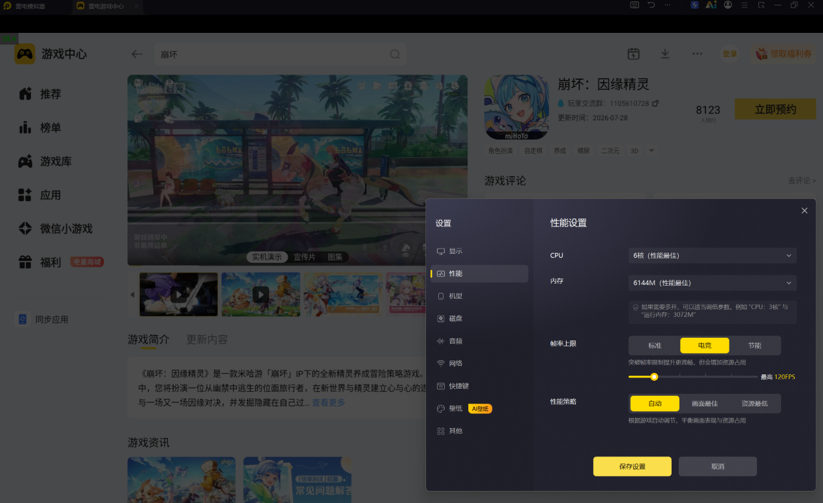This screenshot has height=503, width=823.
Task: Switch to the 更新内容 tab
Action: click(x=207, y=340)
